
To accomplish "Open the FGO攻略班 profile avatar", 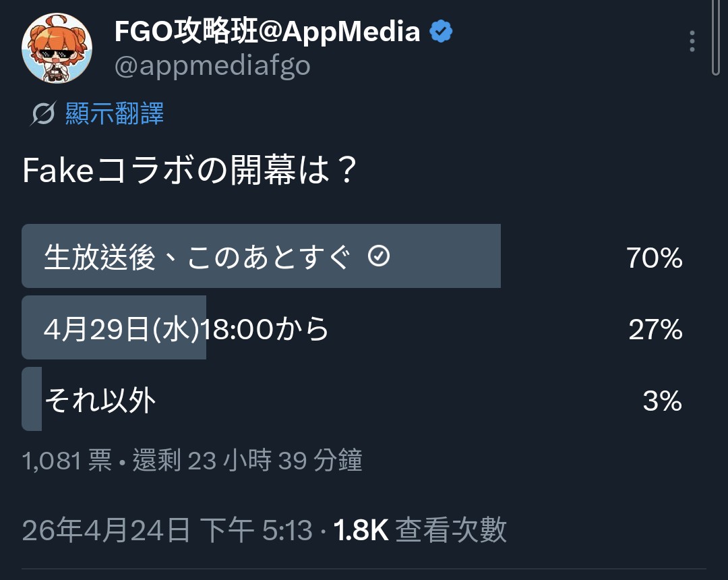I will [x=57, y=47].
